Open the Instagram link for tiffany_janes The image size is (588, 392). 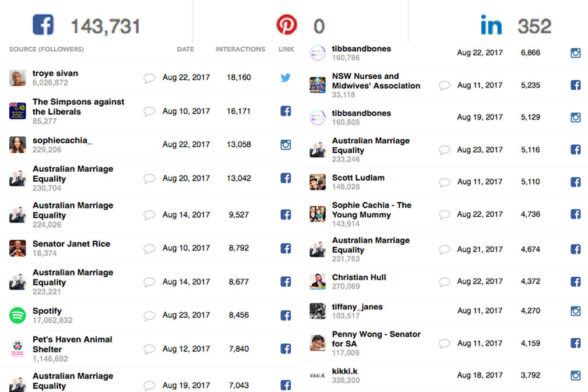(x=576, y=310)
